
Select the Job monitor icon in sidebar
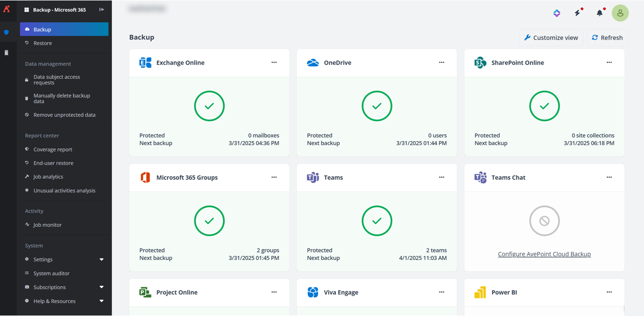[27, 224]
